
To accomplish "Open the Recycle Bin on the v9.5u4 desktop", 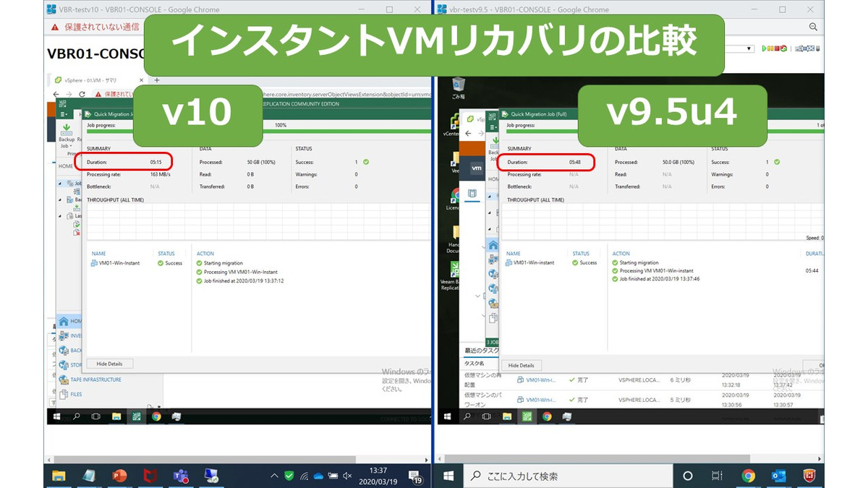I will pyautogui.click(x=457, y=88).
